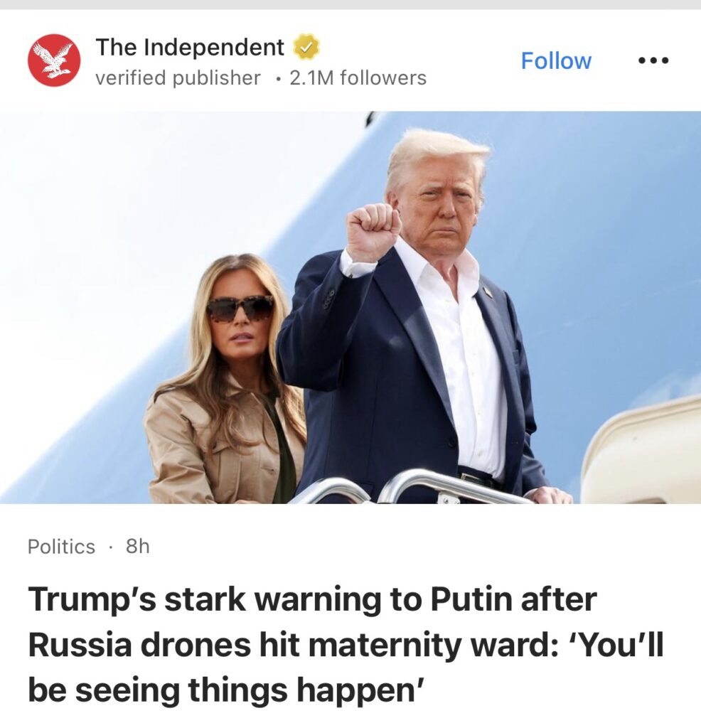The height and width of the screenshot is (728, 701).
Task: Tap the gold verified checkmark badge
Action: (306, 47)
